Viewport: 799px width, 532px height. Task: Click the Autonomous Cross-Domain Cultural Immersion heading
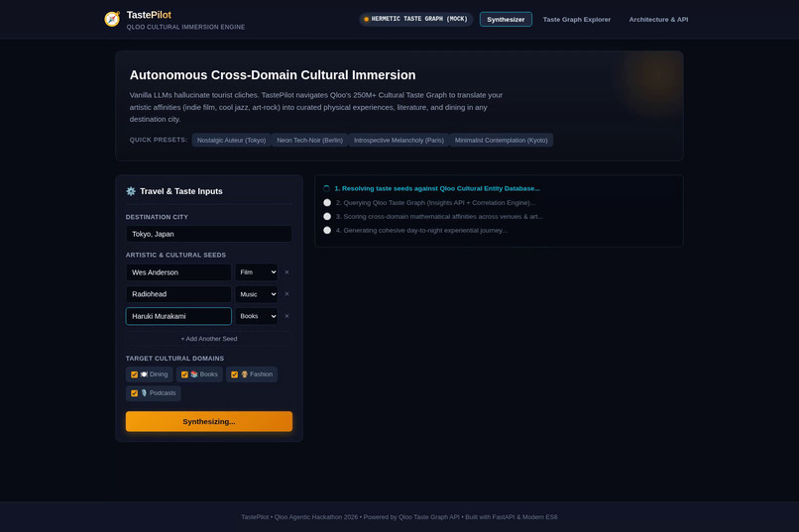(273, 75)
